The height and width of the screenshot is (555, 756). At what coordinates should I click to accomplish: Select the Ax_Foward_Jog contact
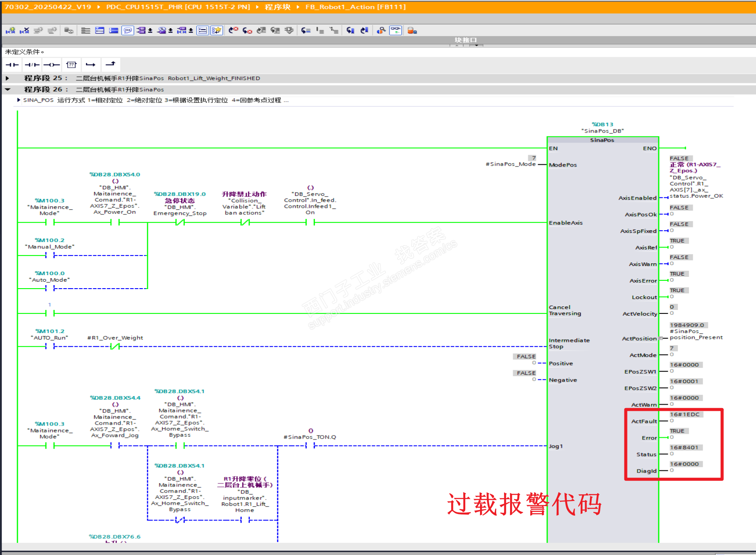[x=115, y=446]
